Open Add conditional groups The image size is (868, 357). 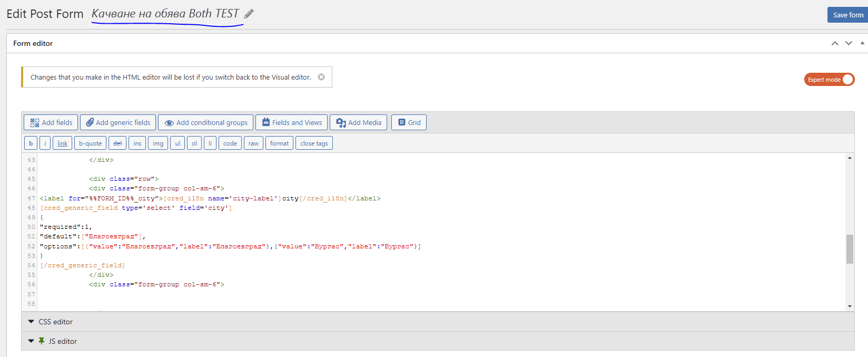pos(205,122)
